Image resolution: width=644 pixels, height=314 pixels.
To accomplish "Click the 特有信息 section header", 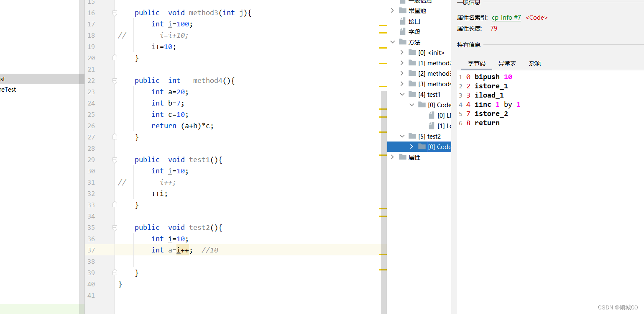I will pyautogui.click(x=469, y=45).
